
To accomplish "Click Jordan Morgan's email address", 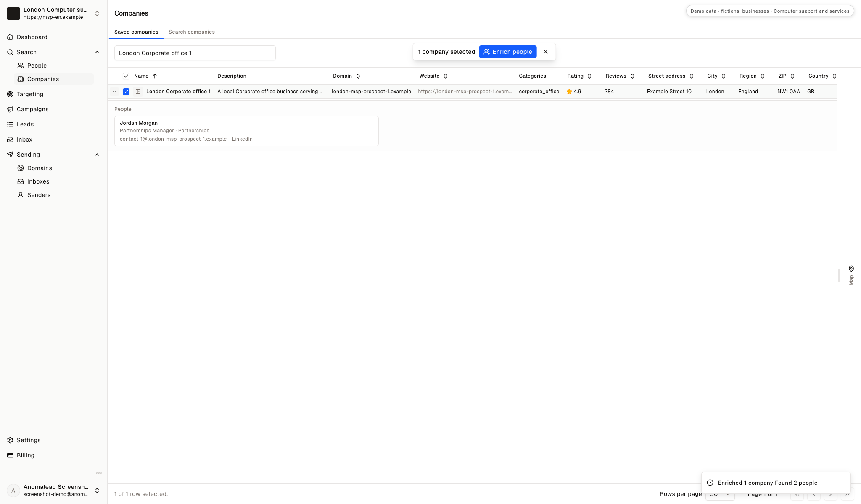I will pyautogui.click(x=173, y=139).
